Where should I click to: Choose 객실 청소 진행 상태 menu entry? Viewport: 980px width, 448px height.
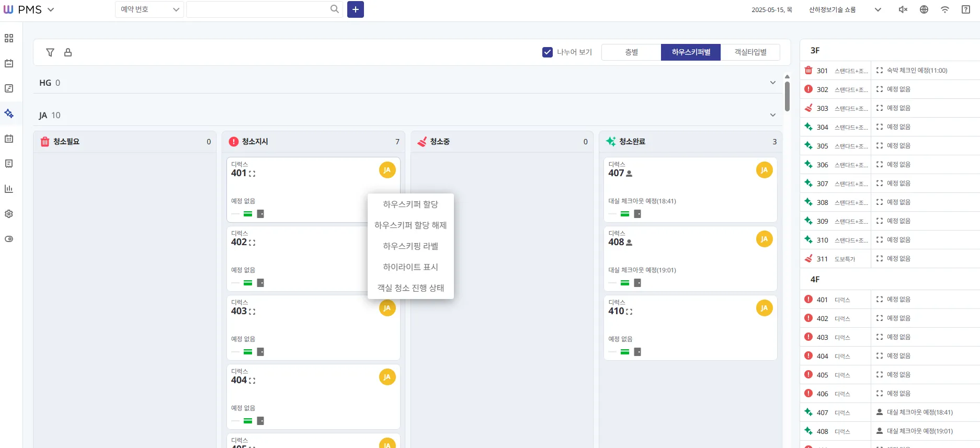(411, 288)
